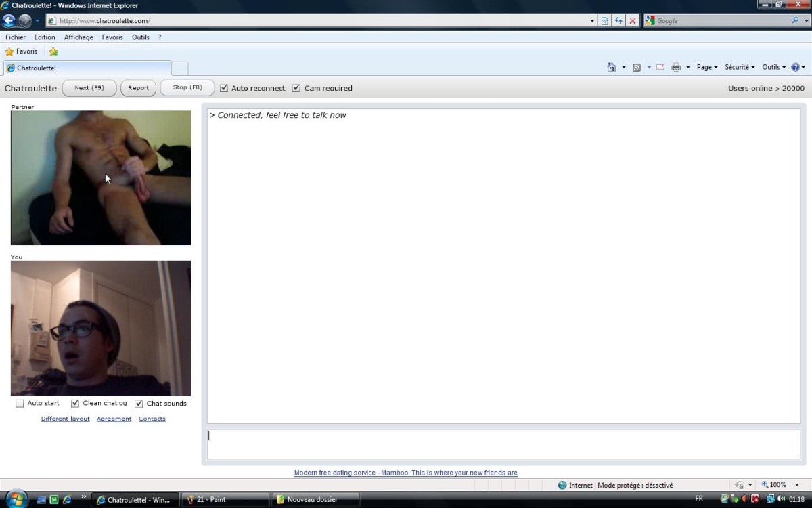This screenshot has height=508, width=812.
Task: Open the Favoris menu in the menu bar
Action: (112, 37)
